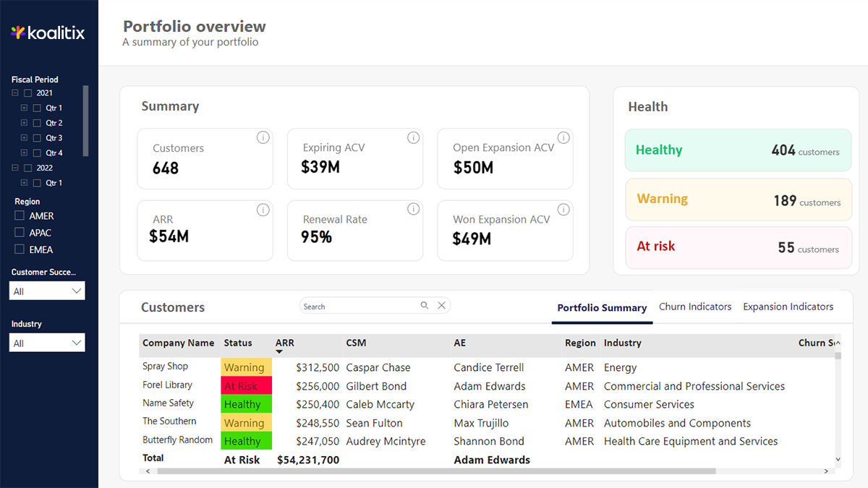Image resolution: width=868 pixels, height=488 pixels.
Task: Check the Qtr 3 box
Action: tap(37, 138)
